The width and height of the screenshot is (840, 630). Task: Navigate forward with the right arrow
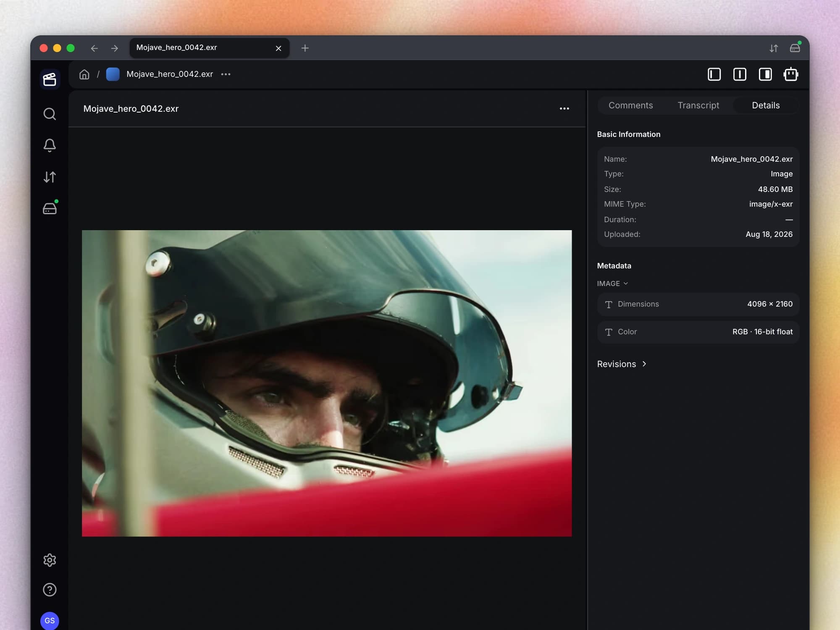pyautogui.click(x=114, y=48)
